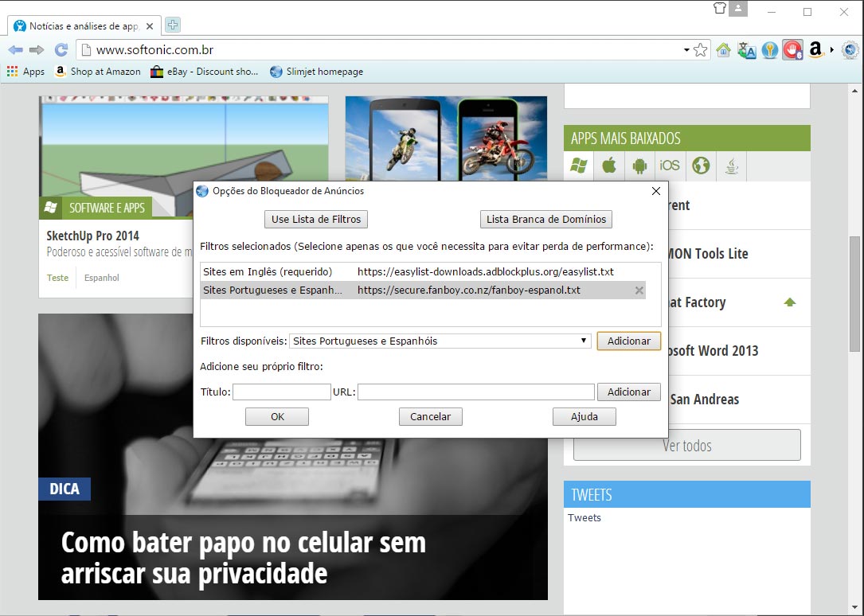This screenshot has width=864, height=616.
Task: Switch to the Notícias e análises tab
Action: [84, 26]
